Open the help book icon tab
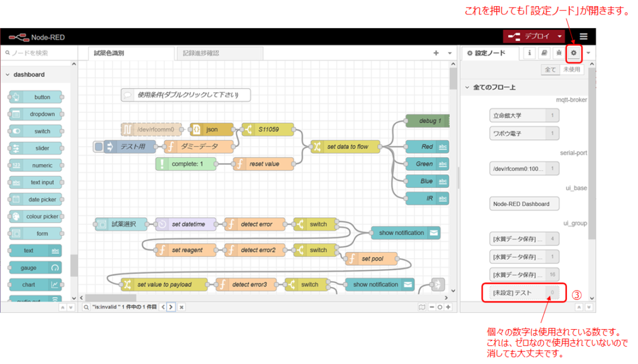Viewport: 638px width, 364px height. tap(544, 54)
